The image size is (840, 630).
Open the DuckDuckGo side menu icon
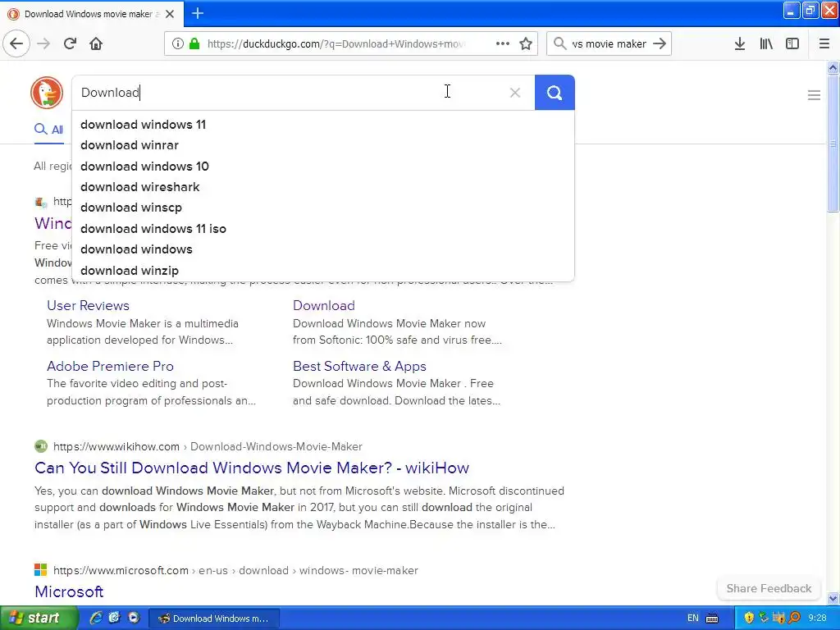[x=814, y=95]
